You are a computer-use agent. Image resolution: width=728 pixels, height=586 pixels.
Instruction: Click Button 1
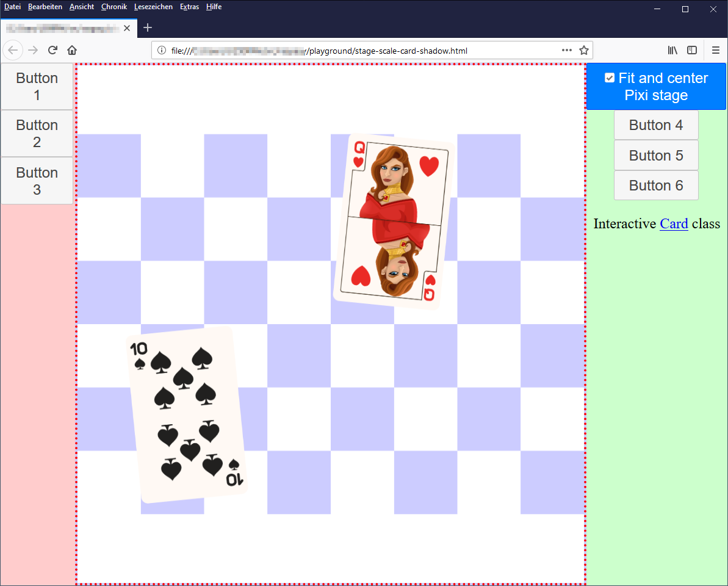[37, 86]
